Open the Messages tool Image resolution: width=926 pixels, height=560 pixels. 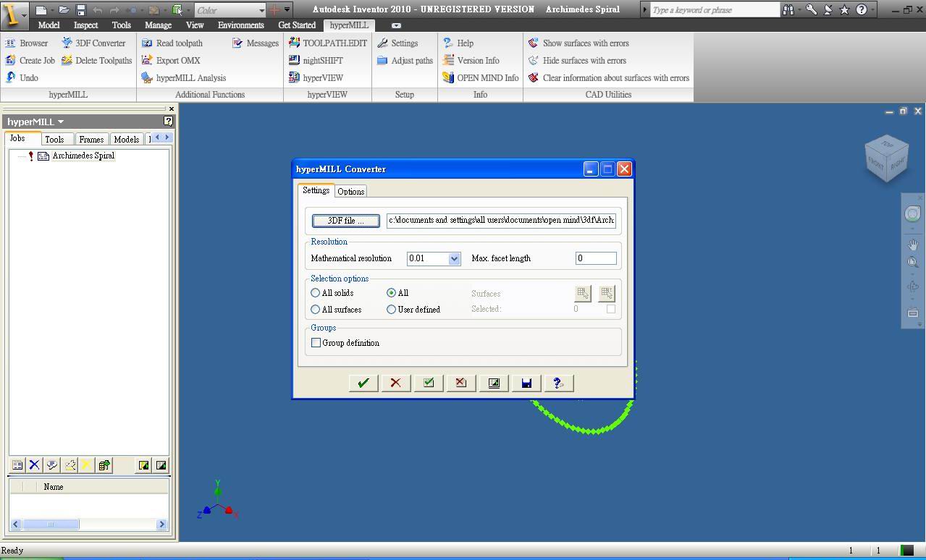point(256,43)
